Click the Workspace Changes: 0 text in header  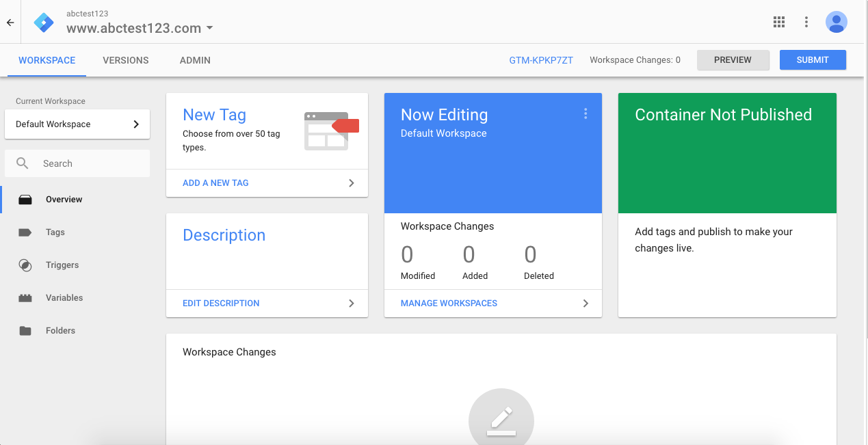(635, 60)
